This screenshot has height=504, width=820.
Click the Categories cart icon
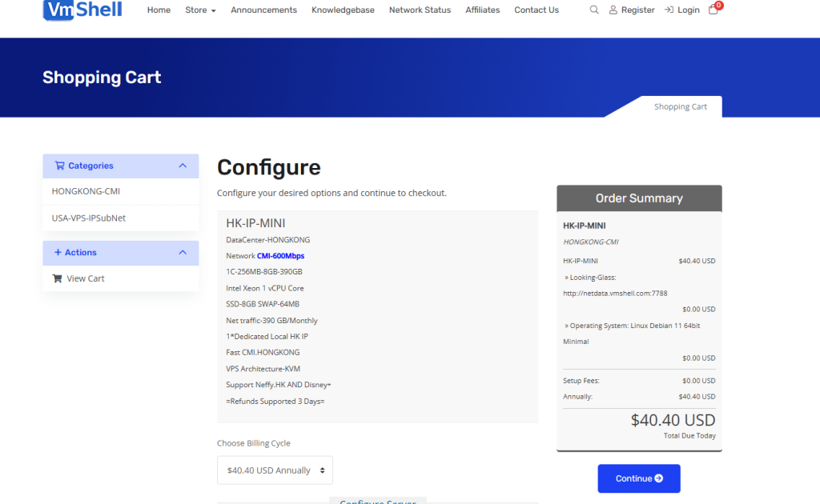coord(59,166)
